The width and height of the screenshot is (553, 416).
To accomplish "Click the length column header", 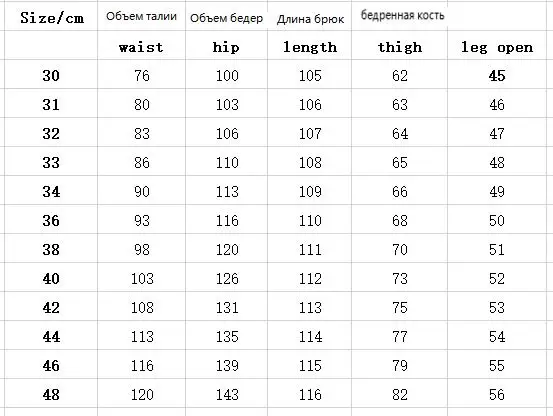I will coord(310,45).
